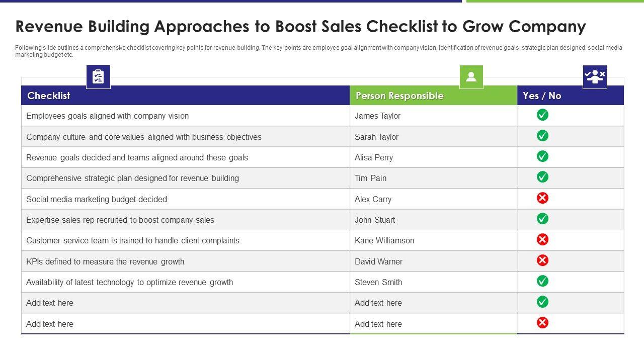
Task: Click the Alisa Perry name cell
Action: point(374,157)
